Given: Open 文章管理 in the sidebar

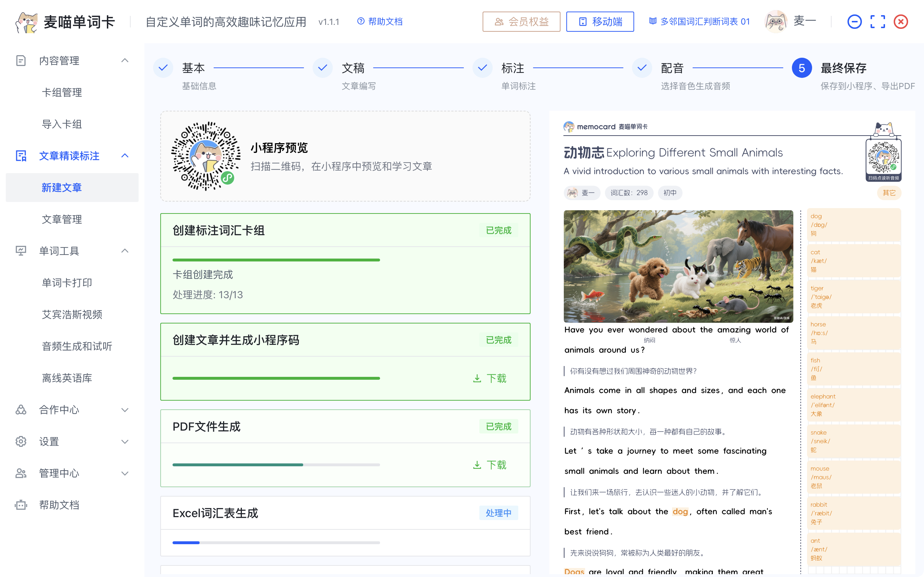Looking at the screenshot, I should [62, 219].
